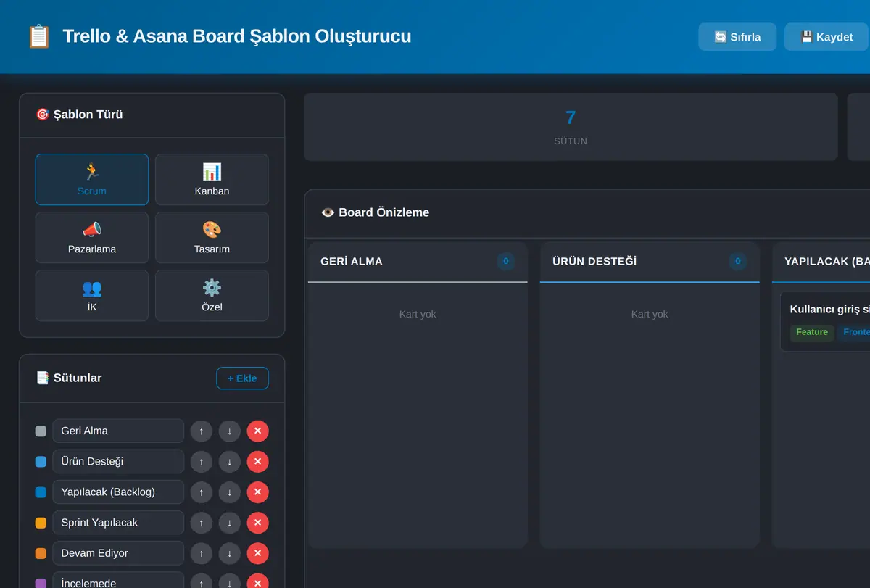Delete the Devam Ediyor column

(x=258, y=553)
